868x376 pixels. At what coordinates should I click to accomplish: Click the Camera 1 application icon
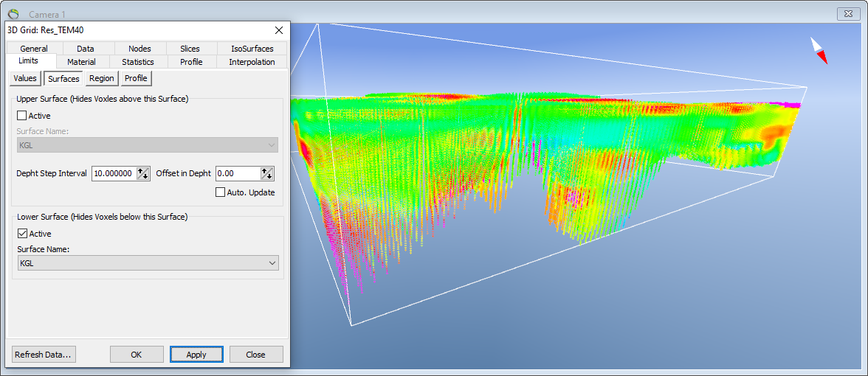click(13, 14)
